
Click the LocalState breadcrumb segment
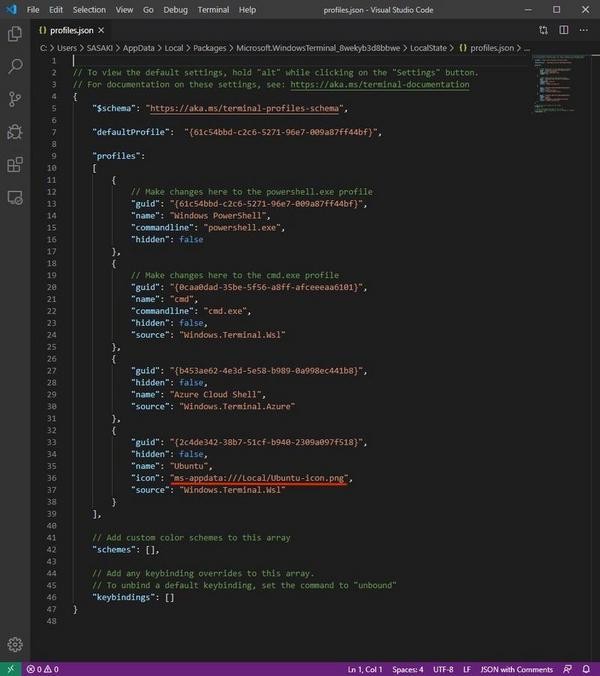428,48
